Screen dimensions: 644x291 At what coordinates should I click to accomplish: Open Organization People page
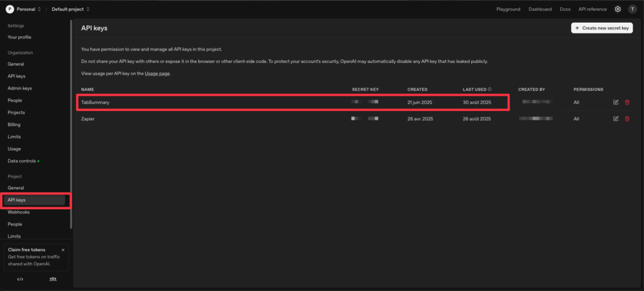click(x=15, y=100)
